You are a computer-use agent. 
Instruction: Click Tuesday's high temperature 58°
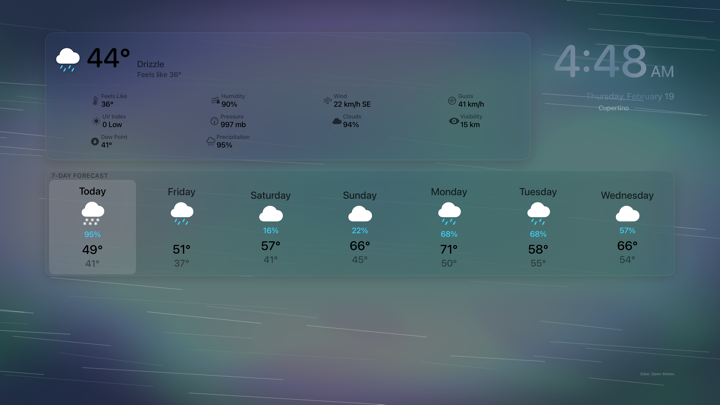point(538,249)
